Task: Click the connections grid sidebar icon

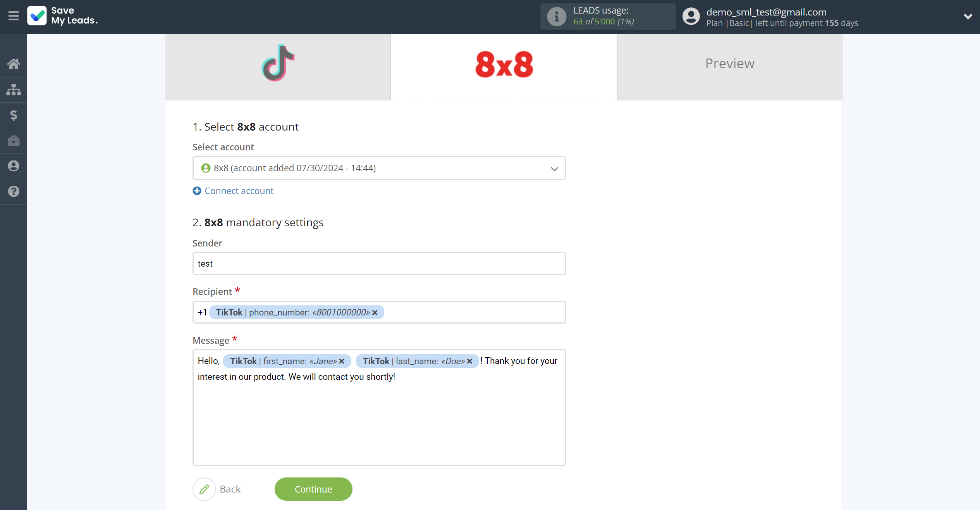Action: (x=14, y=89)
